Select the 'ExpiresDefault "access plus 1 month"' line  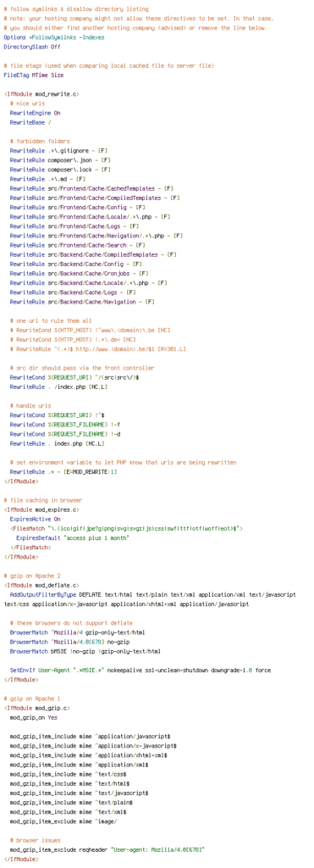click(x=73, y=537)
